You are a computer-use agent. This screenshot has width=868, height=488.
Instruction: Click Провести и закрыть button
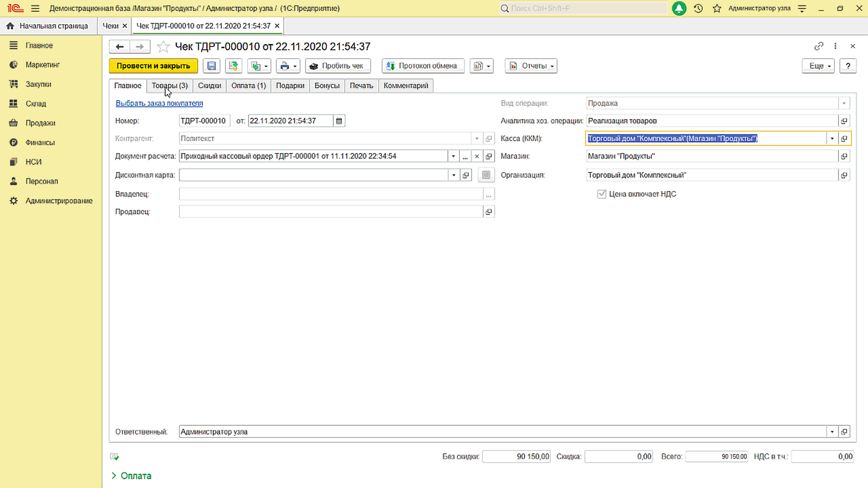coord(153,66)
